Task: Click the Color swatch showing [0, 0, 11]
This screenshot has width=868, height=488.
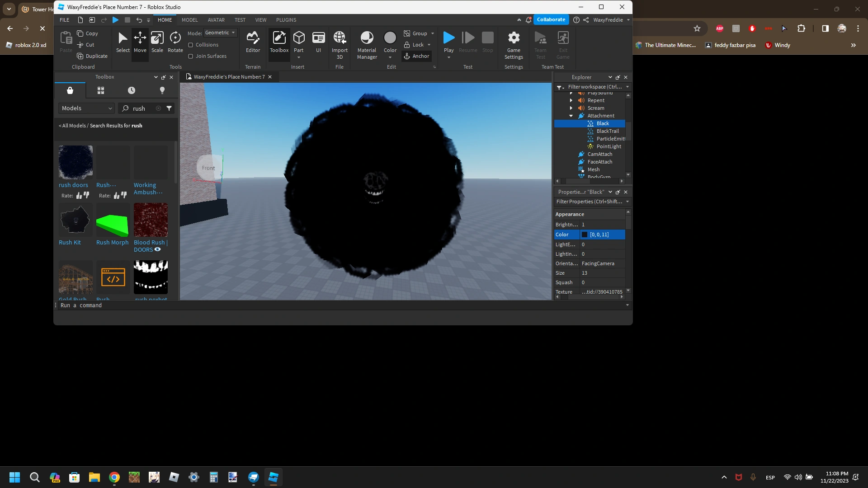Action: (x=585, y=235)
